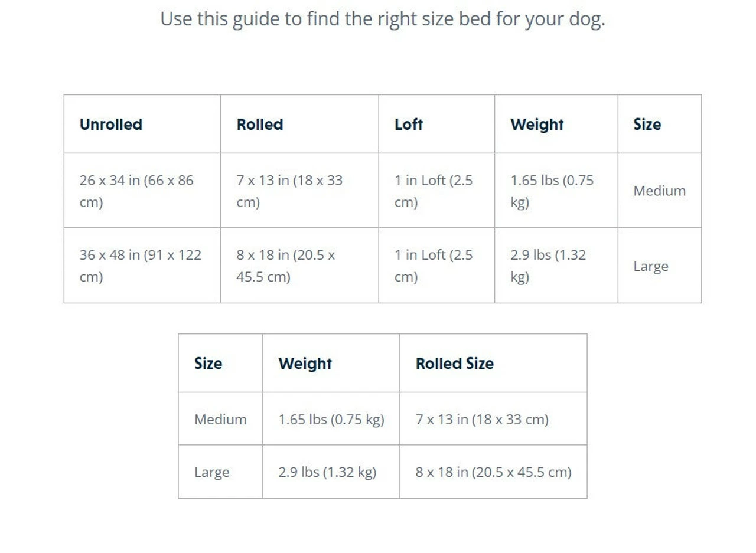The height and width of the screenshot is (553, 756).
Task: Click the Loft column header
Action: [x=409, y=125]
